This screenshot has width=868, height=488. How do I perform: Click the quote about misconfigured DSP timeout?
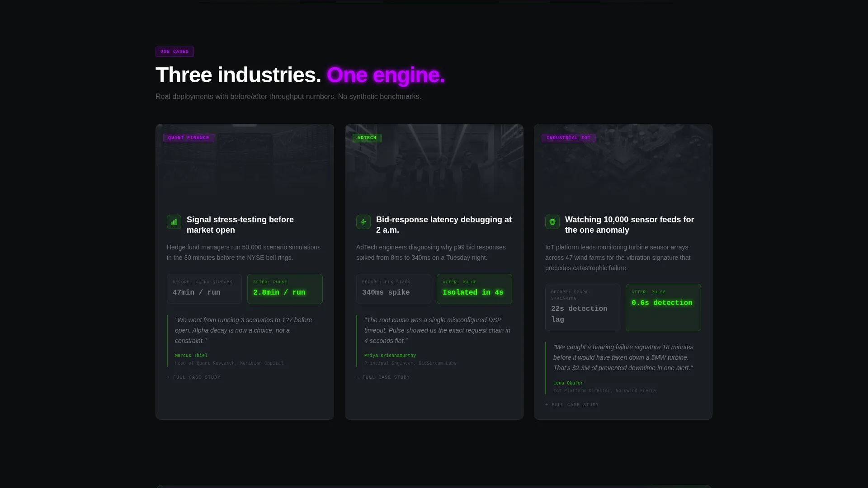coord(438,330)
